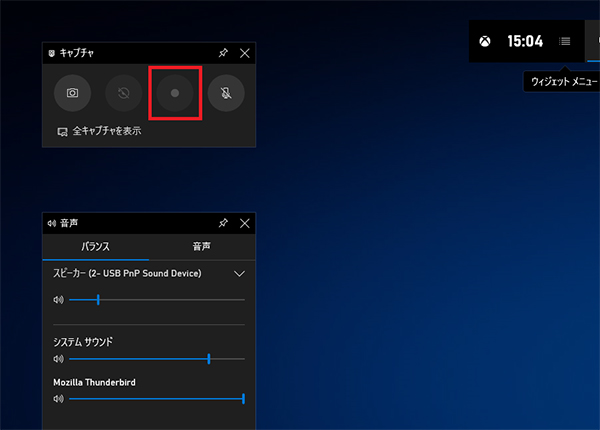Close the キャプチャ capture widget
This screenshot has width=600, height=430.
245,53
